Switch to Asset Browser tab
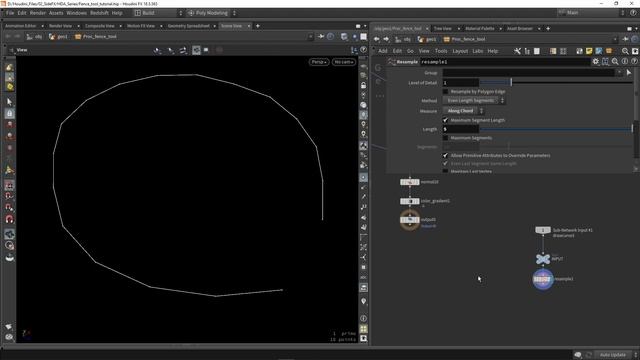 pyautogui.click(x=520, y=29)
